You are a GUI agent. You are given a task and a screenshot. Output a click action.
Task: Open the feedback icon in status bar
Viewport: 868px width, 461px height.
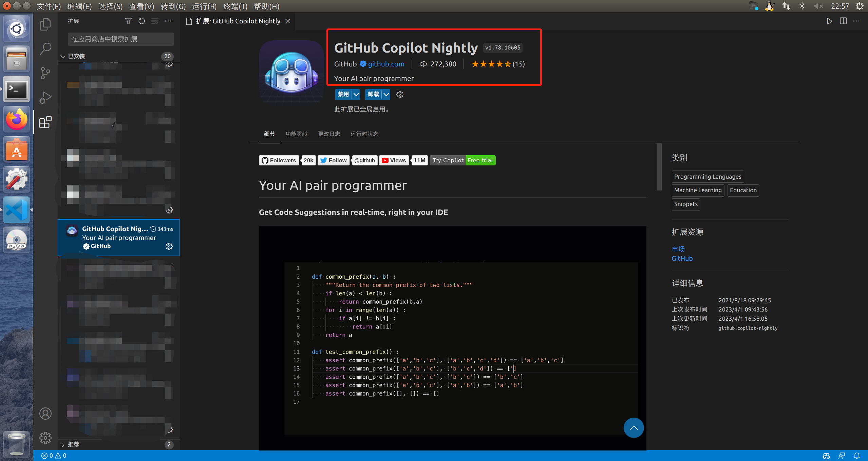click(x=842, y=456)
